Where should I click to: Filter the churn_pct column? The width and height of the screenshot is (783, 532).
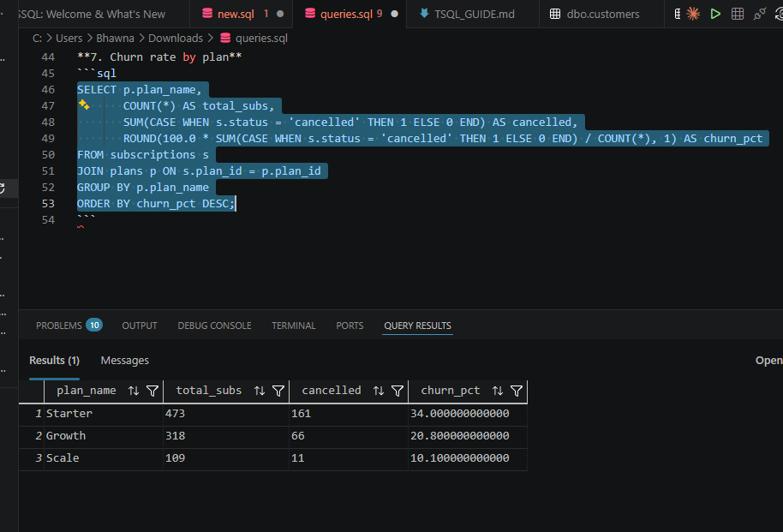pos(517,391)
